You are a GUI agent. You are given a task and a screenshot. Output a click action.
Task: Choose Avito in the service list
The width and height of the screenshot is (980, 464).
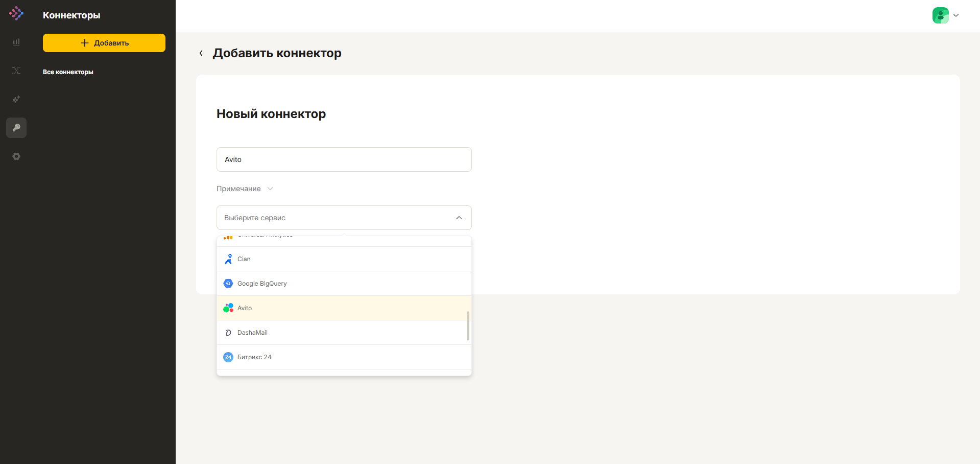click(x=344, y=308)
